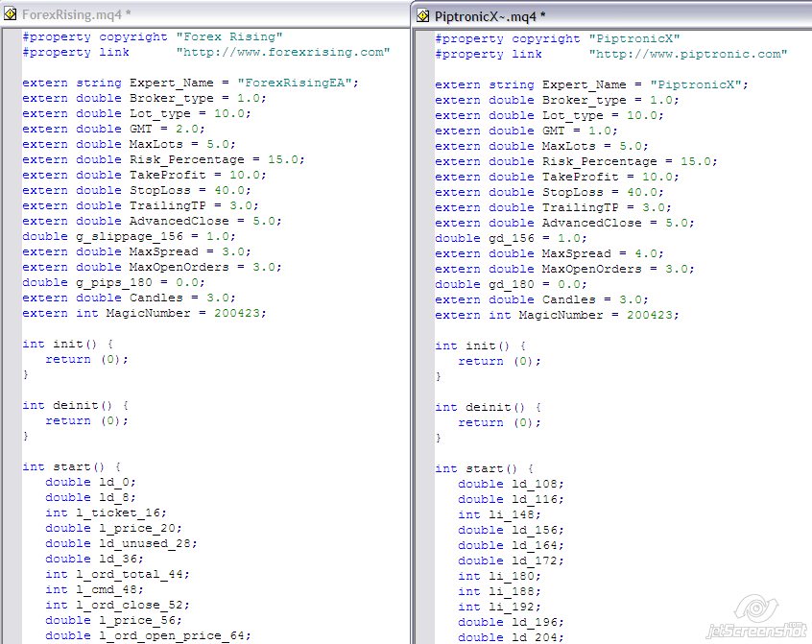Click ld_108 declaration in PiptronicX

coord(512,485)
